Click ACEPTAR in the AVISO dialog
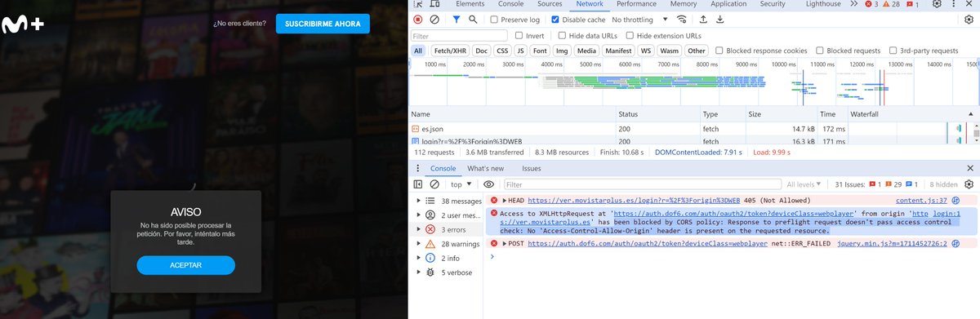Viewport: 980px width, 319px height. (185, 265)
